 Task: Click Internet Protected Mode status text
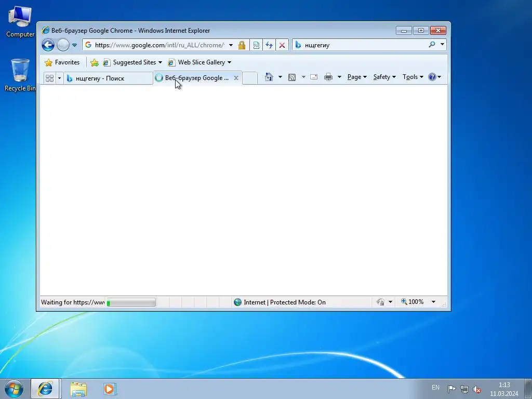(x=285, y=302)
